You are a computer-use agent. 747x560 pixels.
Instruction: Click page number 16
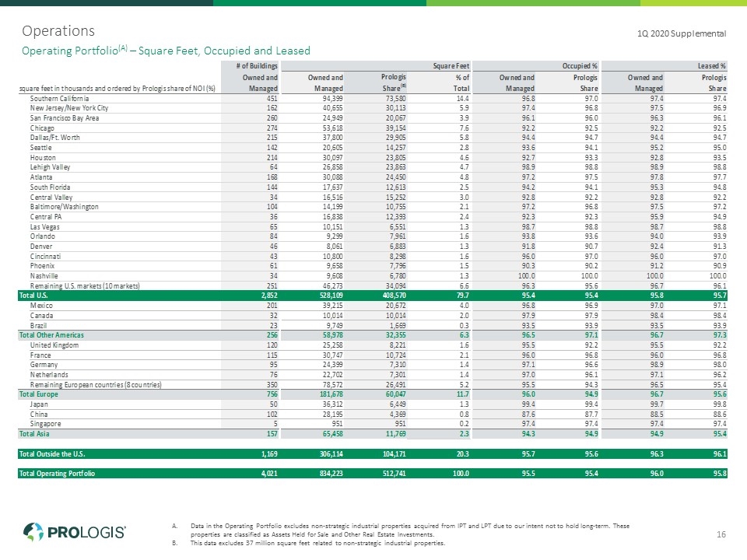click(721, 534)
